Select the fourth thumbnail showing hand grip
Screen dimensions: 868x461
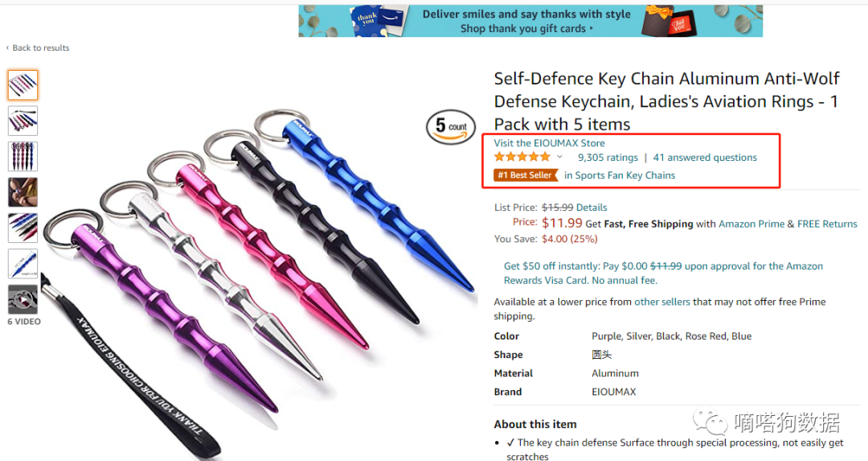click(23, 191)
